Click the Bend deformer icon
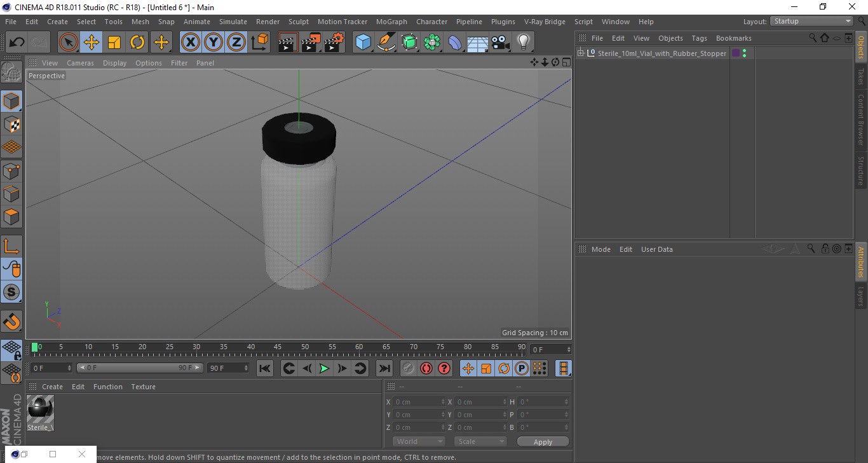Viewport: 868px width, 463px height. pos(455,43)
